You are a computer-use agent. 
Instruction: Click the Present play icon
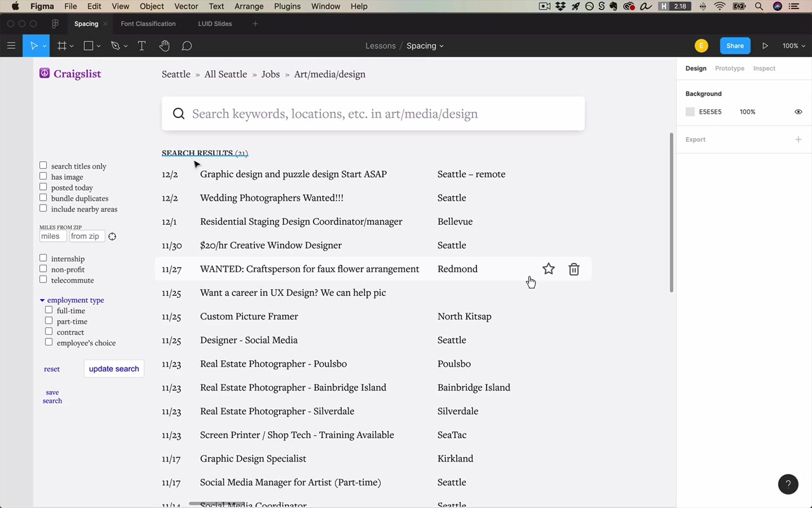click(765, 46)
